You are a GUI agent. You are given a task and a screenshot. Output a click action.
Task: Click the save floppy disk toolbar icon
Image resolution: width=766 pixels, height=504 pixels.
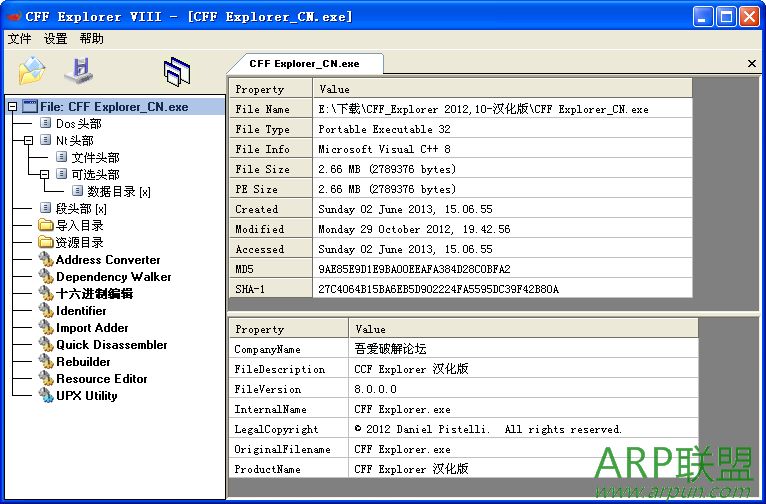(x=79, y=71)
